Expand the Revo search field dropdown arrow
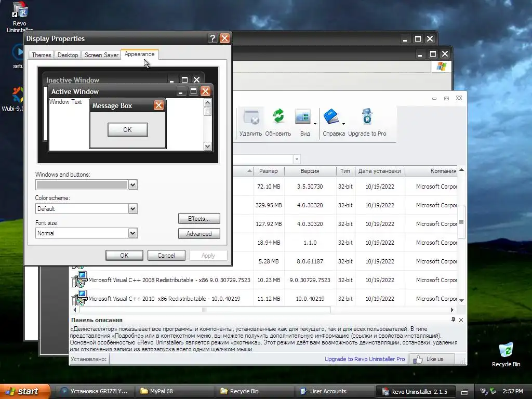This screenshot has width=532, height=399. tap(297, 159)
